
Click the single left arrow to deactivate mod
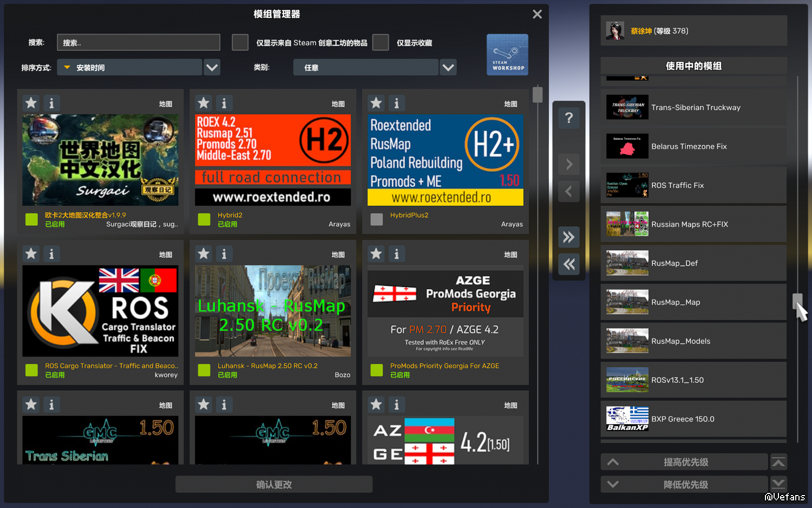(x=569, y=191)
